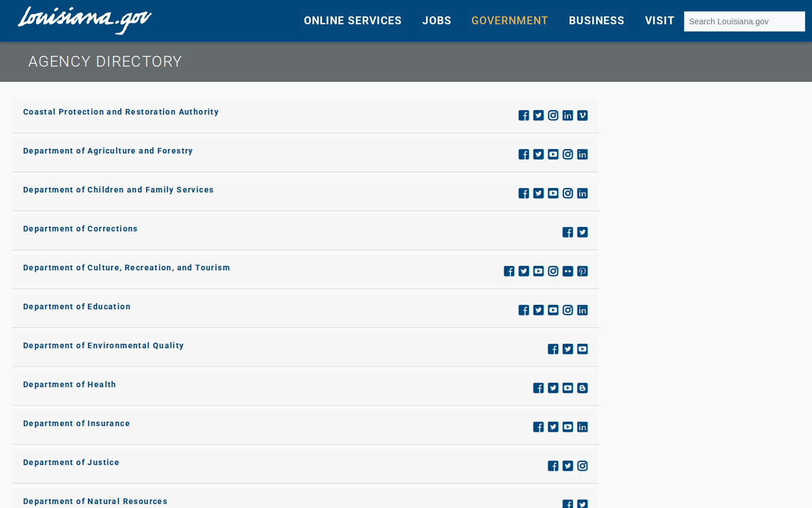Open Culture, Recreation, and Tourism's Pinterest icon
This screenshot has width=812, height=508.
[x=582, y=271]
